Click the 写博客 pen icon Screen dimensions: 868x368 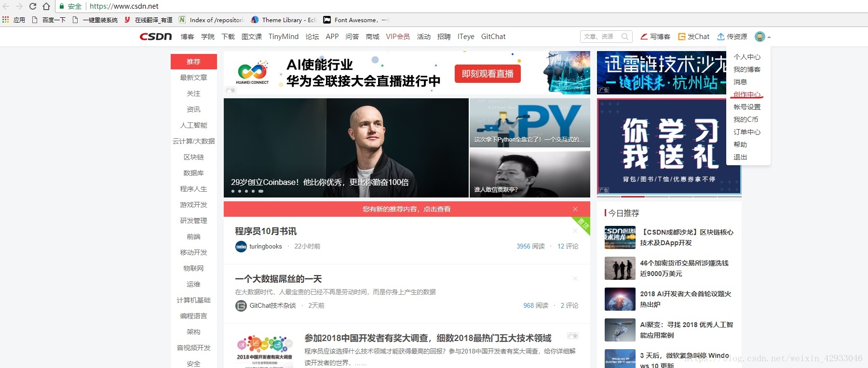(644, 37)
